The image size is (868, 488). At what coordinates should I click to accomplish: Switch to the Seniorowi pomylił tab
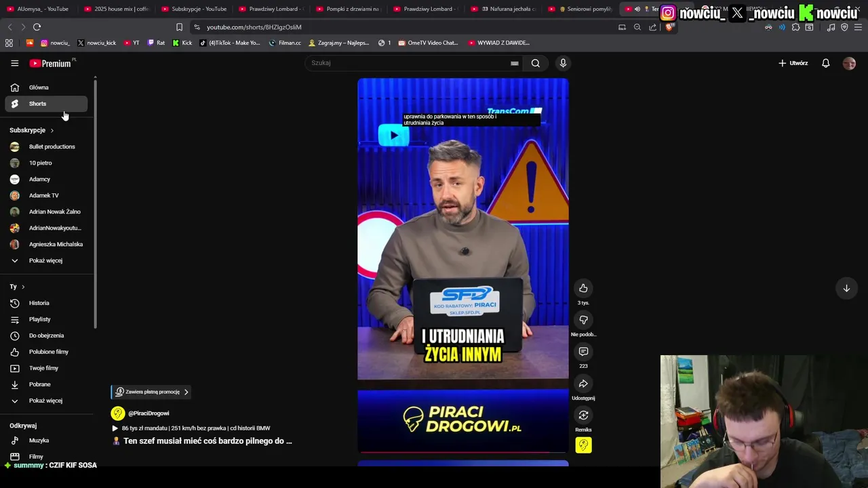[x=581, y=9]
